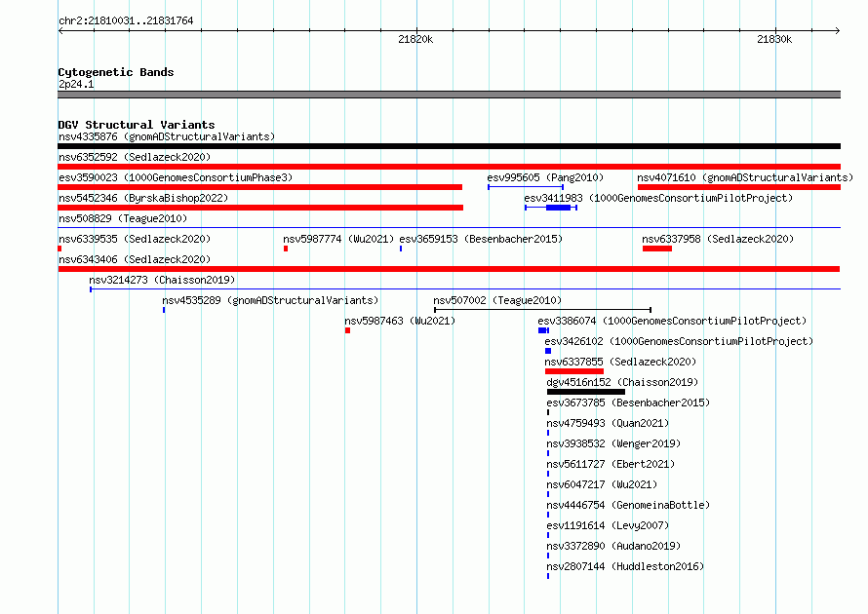
Task: Select nsv5611727 (Ebert2021) label
Action: point(611,464)
